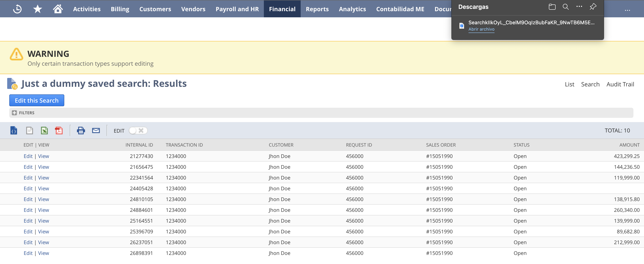Open the Analytics tab
Image resolution: width=644 pixels, height=264 pixels.
point(352,9)
